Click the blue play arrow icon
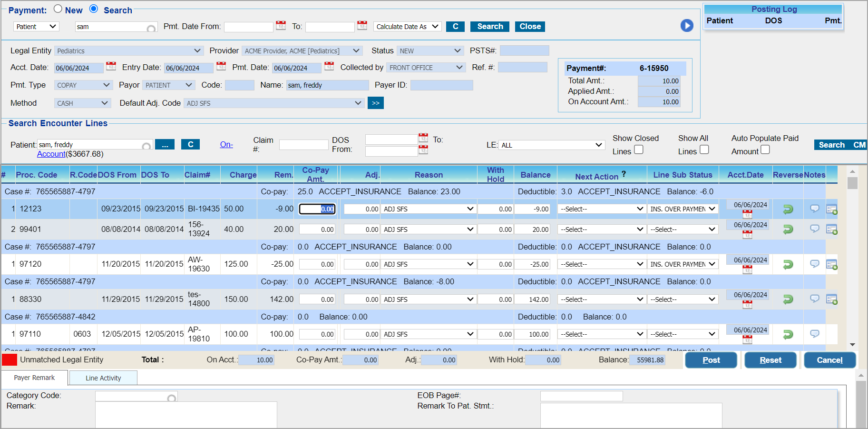The width and height of the screenshot is (868, 429). pyautogui.click(x=686, y=25)
